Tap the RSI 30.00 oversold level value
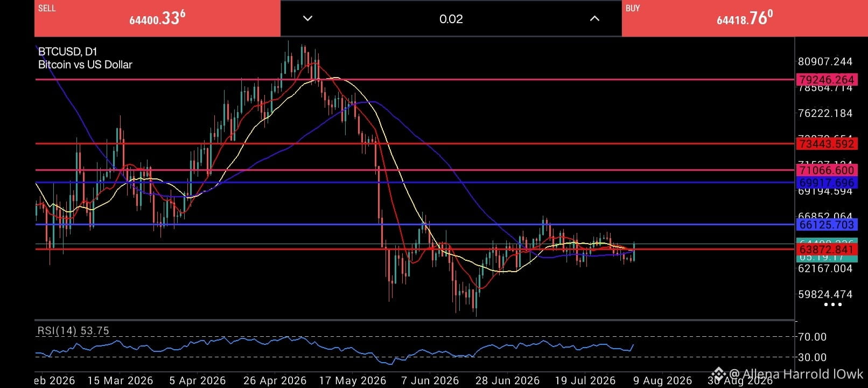The width and height of the screenshot is (868, 388). pyautogui.click(x=812, y=357)
